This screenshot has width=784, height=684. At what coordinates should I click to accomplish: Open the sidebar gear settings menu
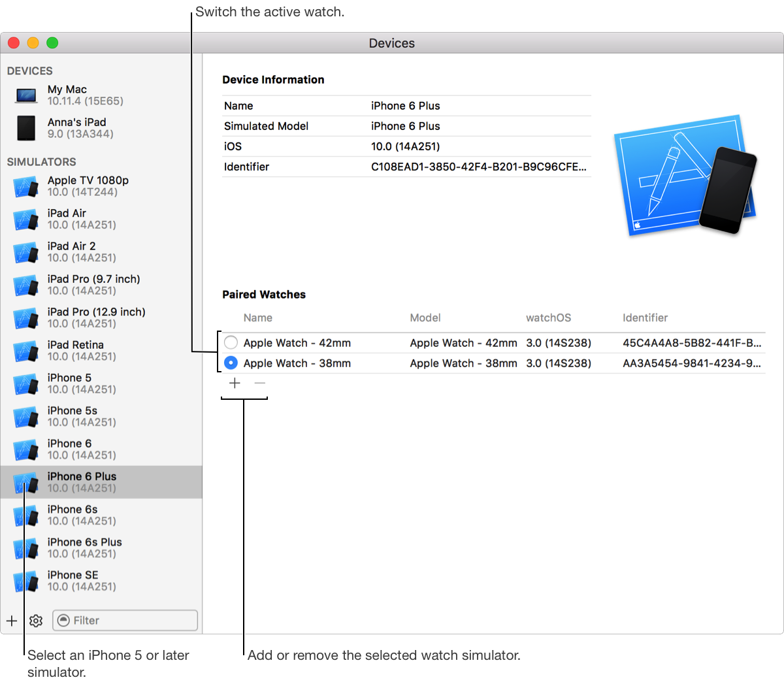pos(36,621)
